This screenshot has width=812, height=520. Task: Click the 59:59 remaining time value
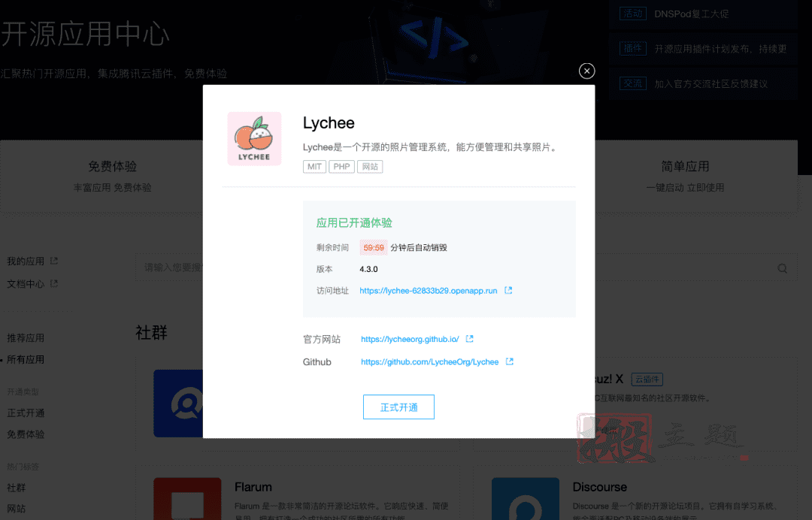click(x=374, y=248)
